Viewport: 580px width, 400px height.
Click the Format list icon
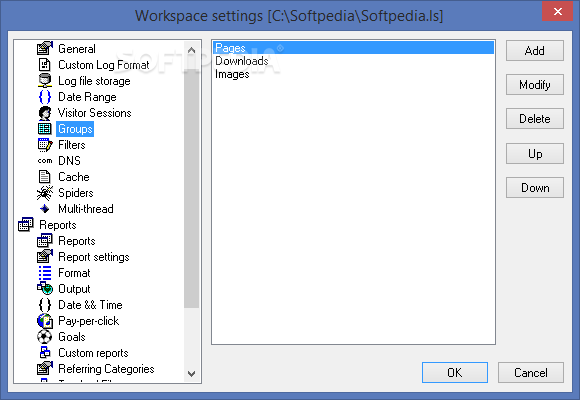click(x=45, y=273)
